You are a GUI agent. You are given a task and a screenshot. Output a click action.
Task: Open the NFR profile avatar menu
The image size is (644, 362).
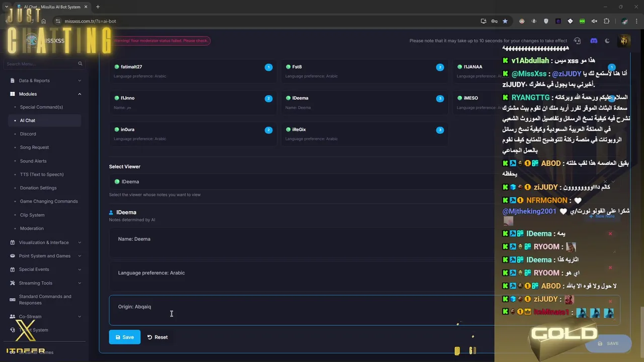click(x=624, y=41)
